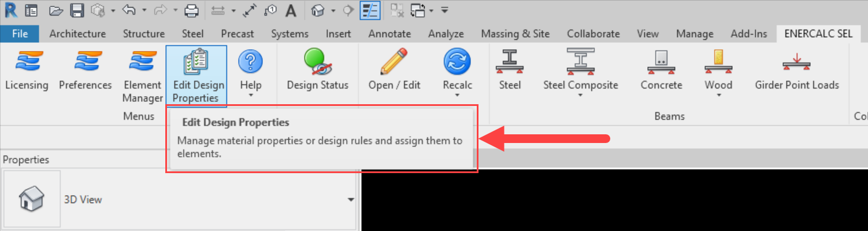Open the Default 3D View house icon

[x=317, y=10]
